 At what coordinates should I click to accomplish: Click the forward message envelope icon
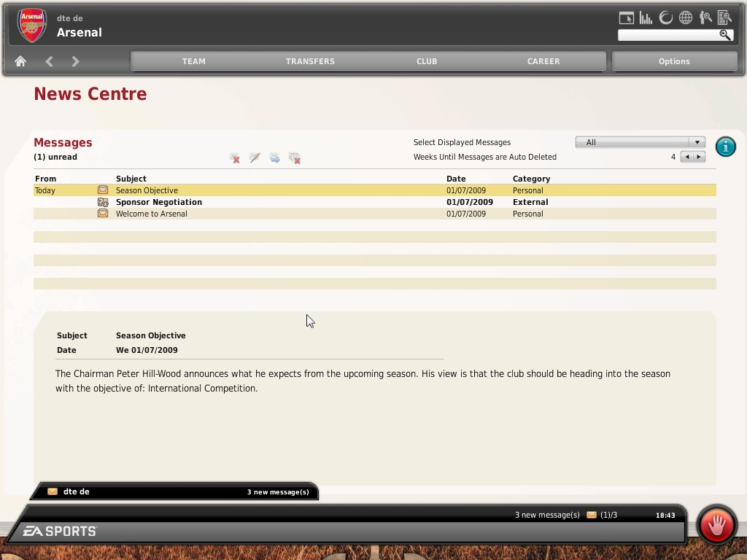[x=275, y=158]
